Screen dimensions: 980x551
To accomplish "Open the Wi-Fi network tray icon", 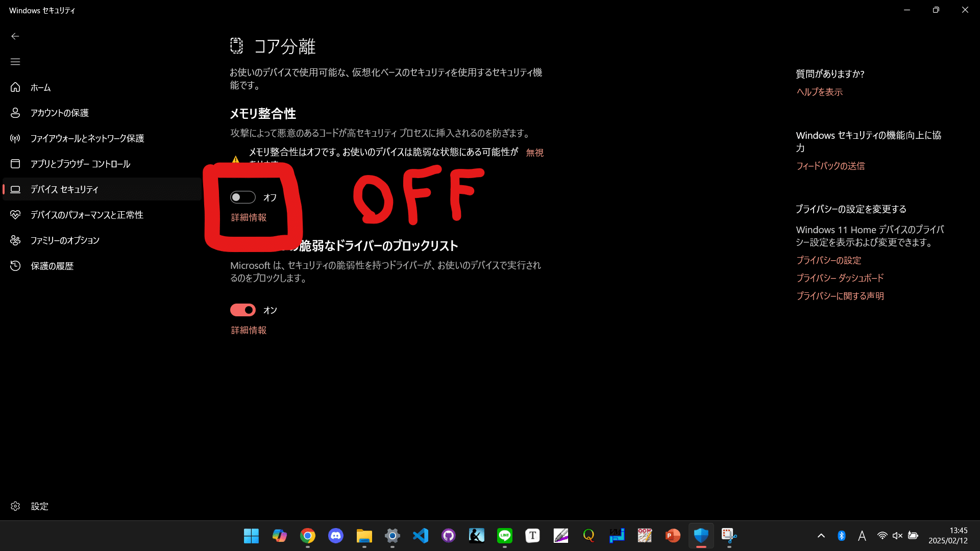I will click(x=883, y=536).
